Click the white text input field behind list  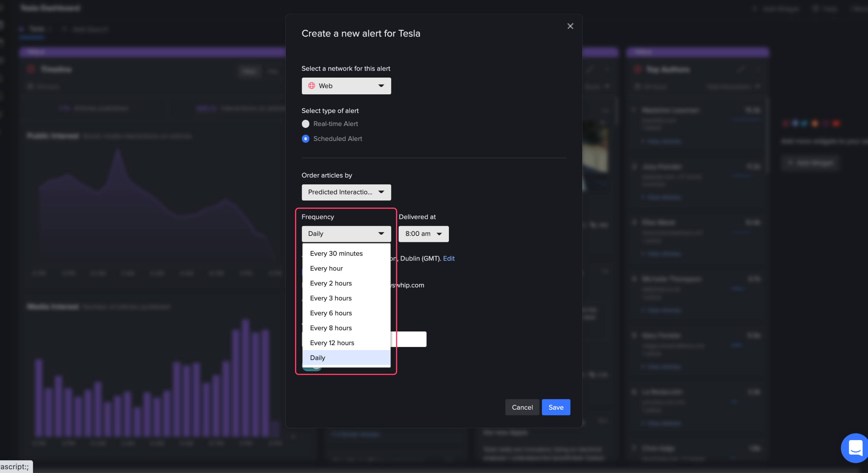408,339
